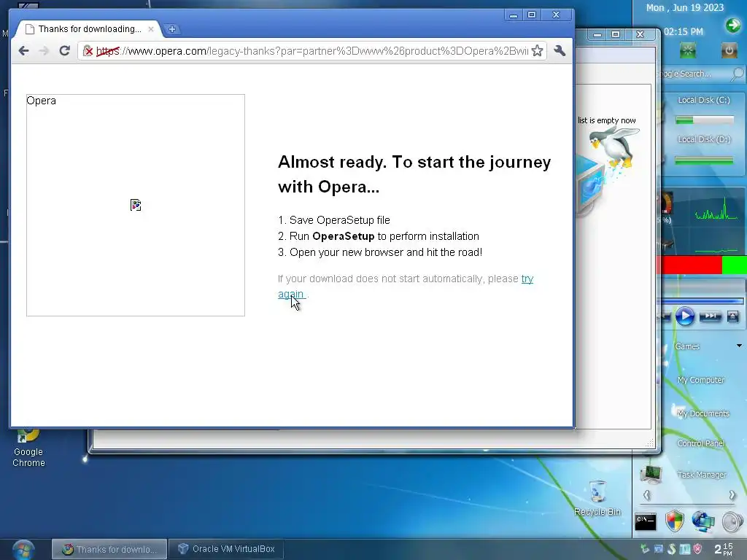Image resolution: width=747 pixels, height=560 pixels.
Task: Open Chrome wrench settings menu
Action: (560, 50)
